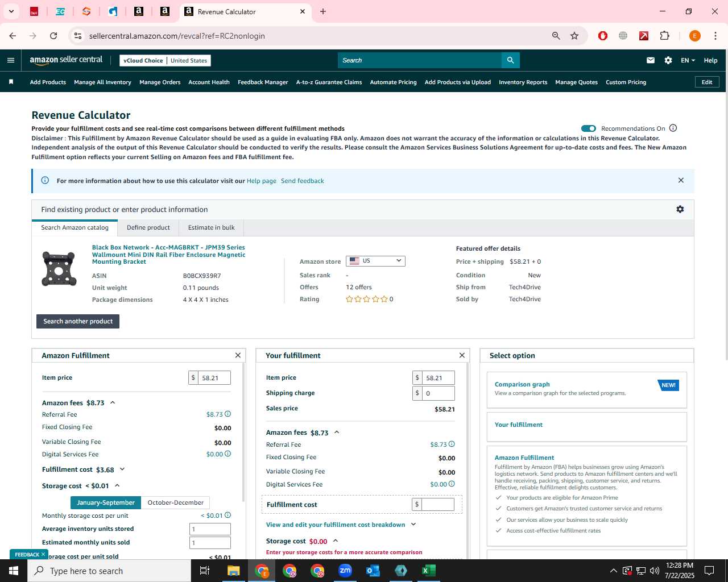728x582 pixels.
Task: Click Edit button in navigation bar
Action: tap(707, 82)
